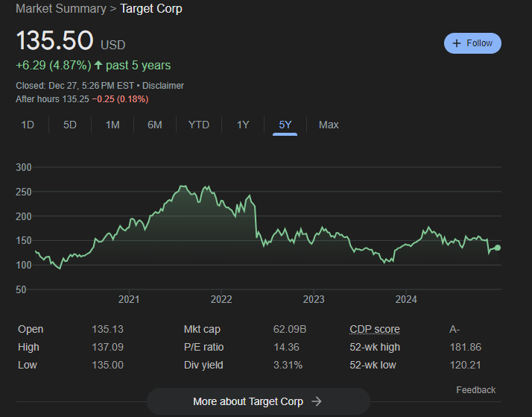Switch to the 1M chart range

coord(113,125)
